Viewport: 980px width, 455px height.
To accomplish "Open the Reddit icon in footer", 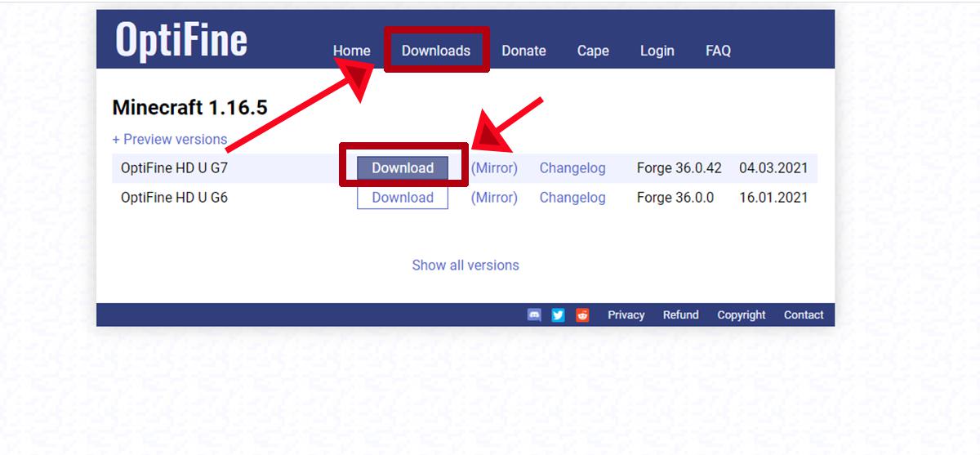I will [x=582, y=314].
